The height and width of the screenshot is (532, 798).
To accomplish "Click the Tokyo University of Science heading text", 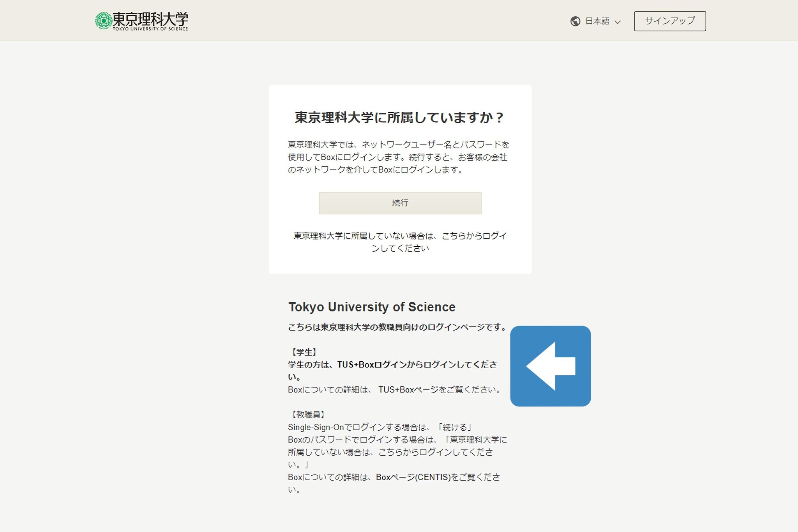I will 372,307.
